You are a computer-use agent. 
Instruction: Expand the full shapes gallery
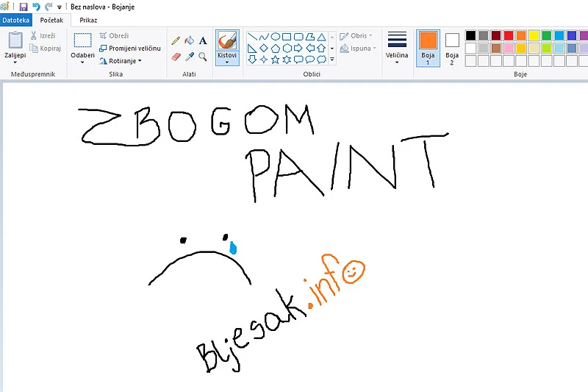point(332,60)
